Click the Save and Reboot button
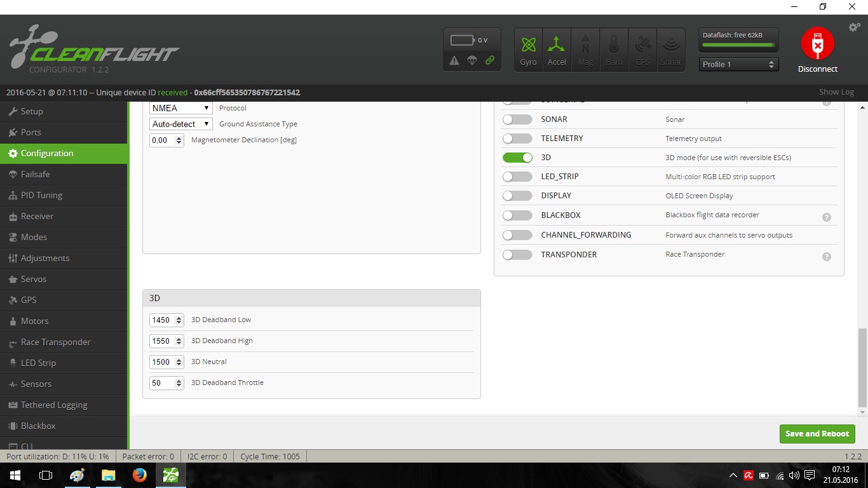This screenshot has width=868, height=488. tap(817, 434)
